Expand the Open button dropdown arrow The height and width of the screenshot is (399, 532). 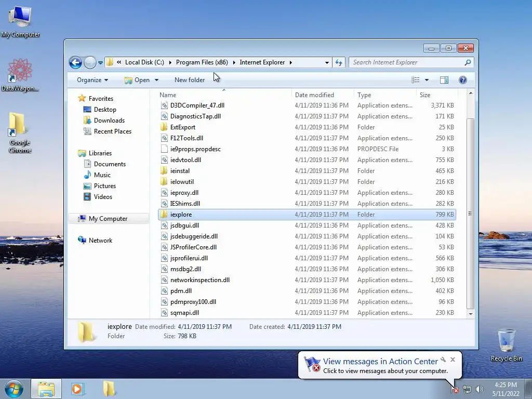point(156,80)
